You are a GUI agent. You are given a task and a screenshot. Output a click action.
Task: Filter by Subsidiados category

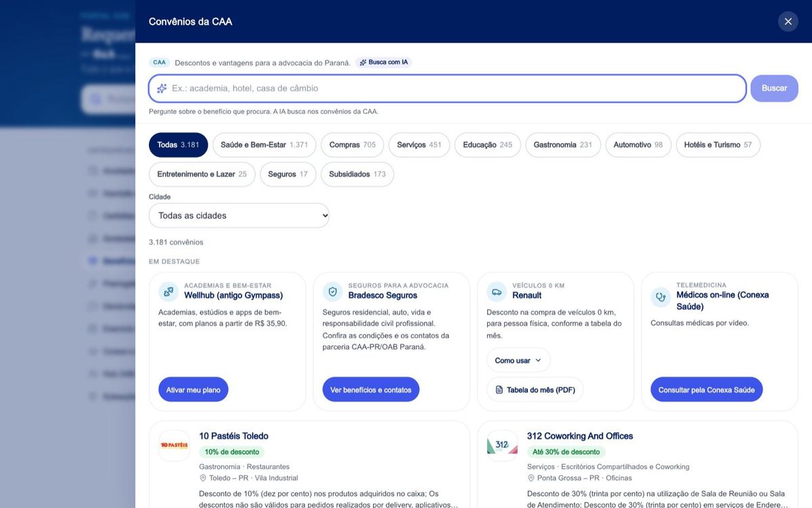pos(357,174)
